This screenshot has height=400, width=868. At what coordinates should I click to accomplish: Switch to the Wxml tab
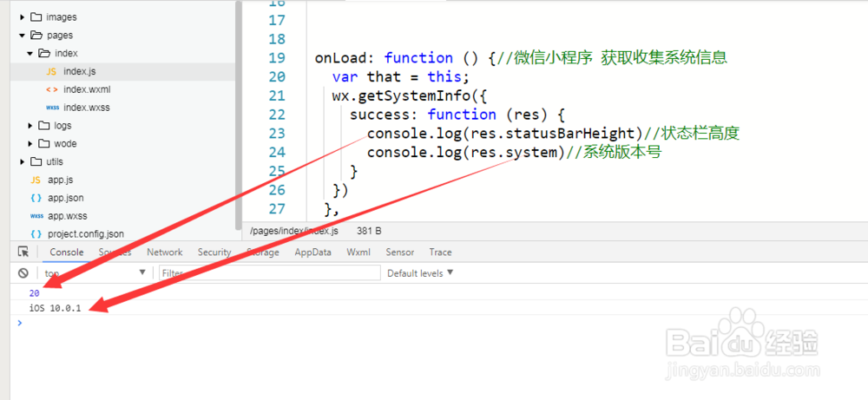click(x=358, y=252)
